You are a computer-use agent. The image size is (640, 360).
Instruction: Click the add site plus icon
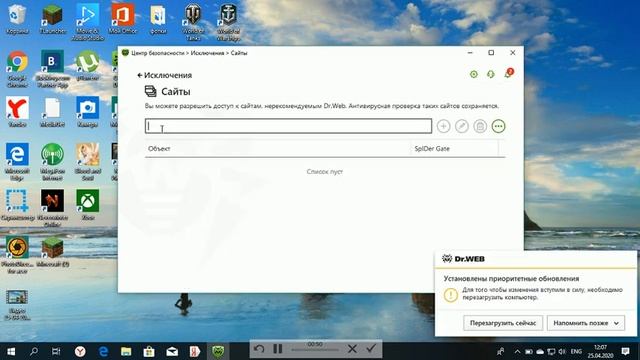pos(443,126)
